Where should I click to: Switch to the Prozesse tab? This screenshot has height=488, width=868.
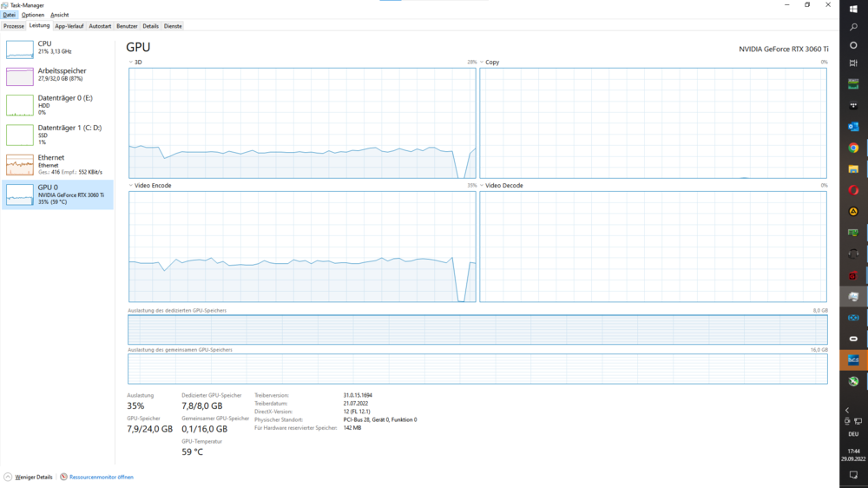point(14,26)
